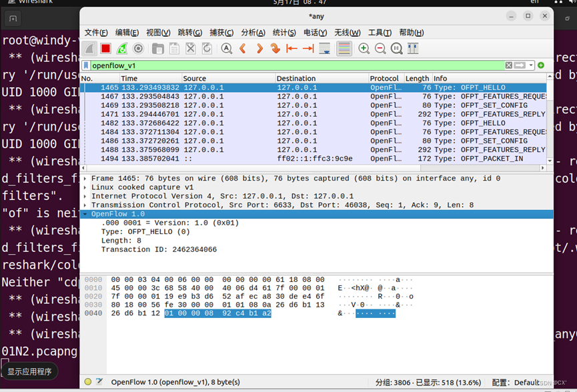The image size is (577, 392).
Task: Toggle auto-scroll to last packet icon
Action: [324, 48]
